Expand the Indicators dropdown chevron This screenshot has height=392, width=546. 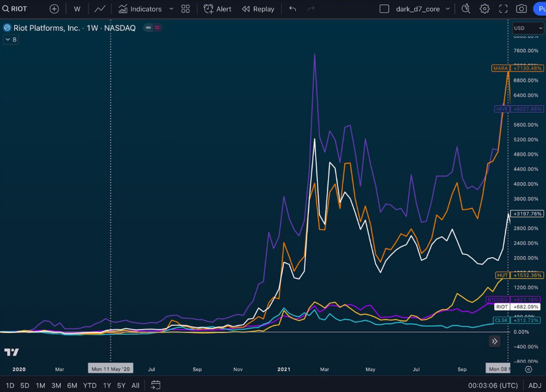tap(172, 9)
